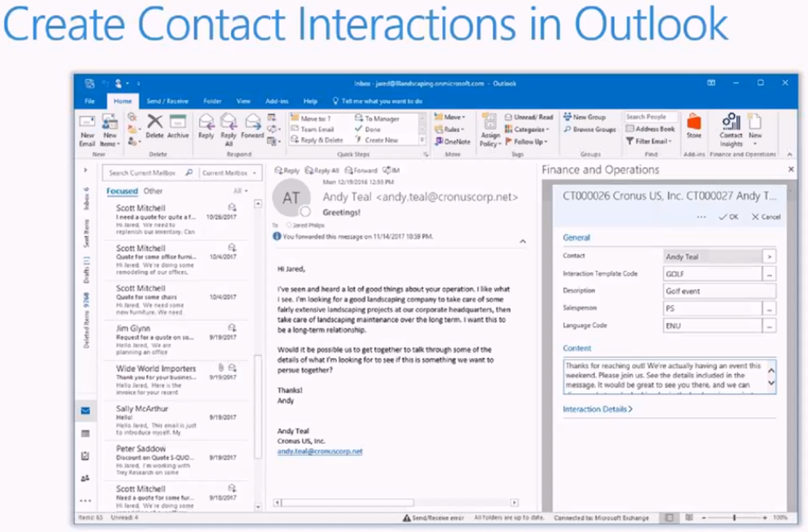Click zoom out minus button
808x532 pixels.
tap(704, 518)
